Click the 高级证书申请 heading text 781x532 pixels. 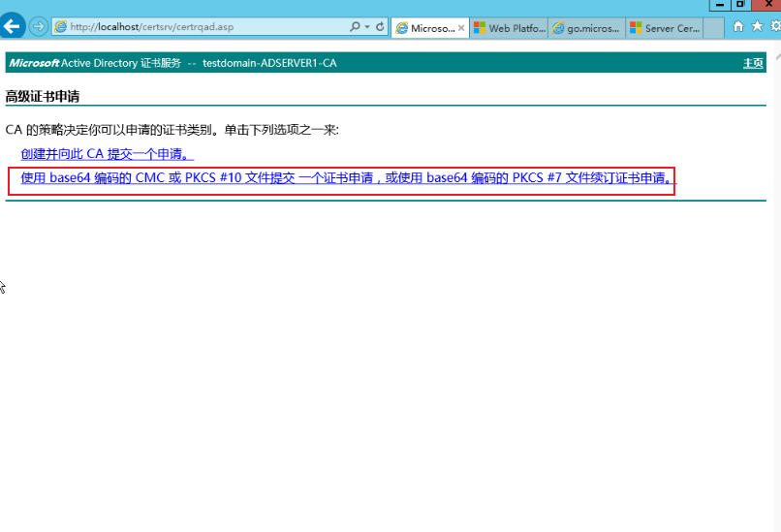(x=43, y=96)
